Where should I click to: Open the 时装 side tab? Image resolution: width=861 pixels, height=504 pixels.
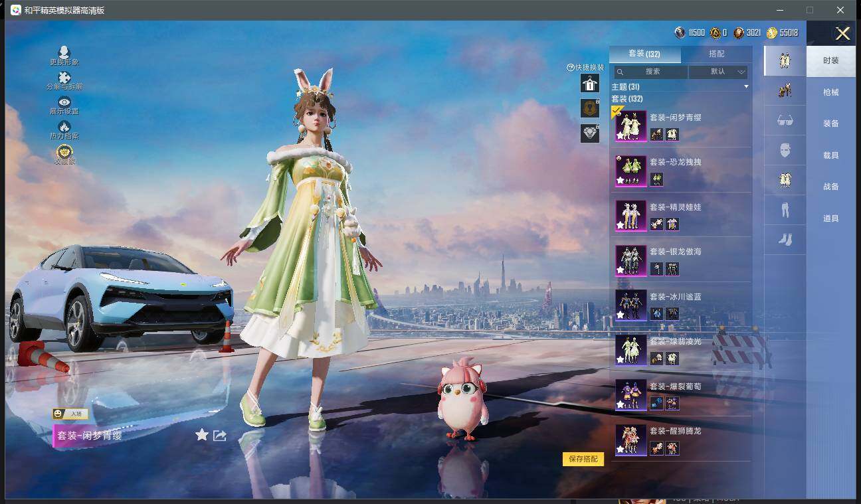(x=831, y=60)
